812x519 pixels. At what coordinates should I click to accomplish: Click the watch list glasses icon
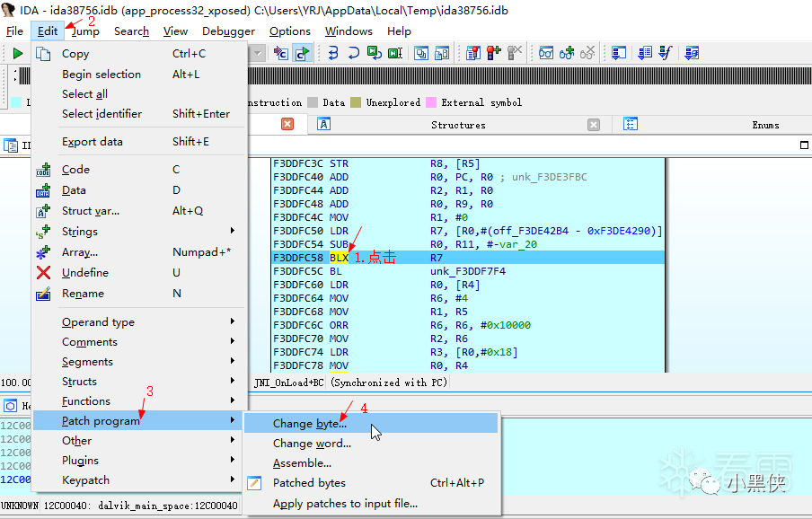click(x=546, y=53)
